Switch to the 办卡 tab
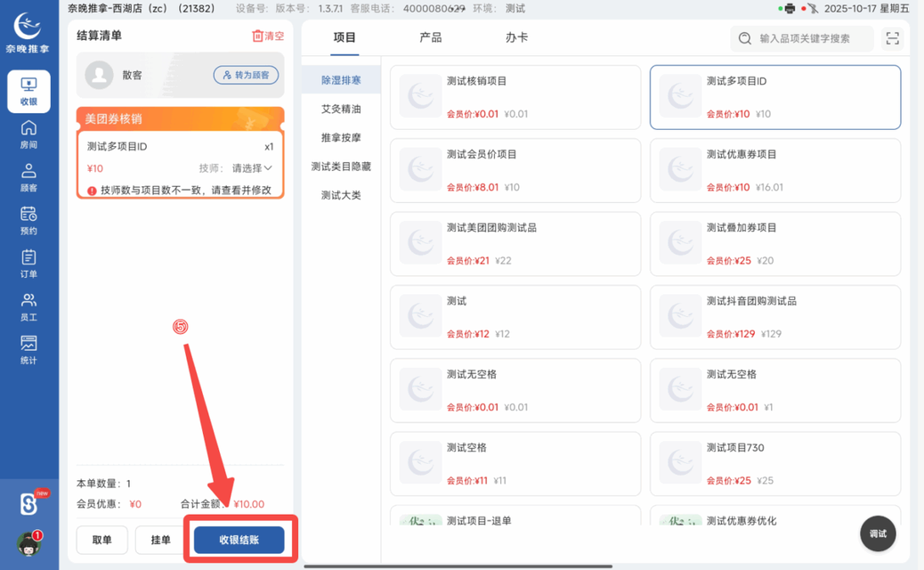Image resolution: width=924 pixels, height=570 pixels. pos(519,38)
